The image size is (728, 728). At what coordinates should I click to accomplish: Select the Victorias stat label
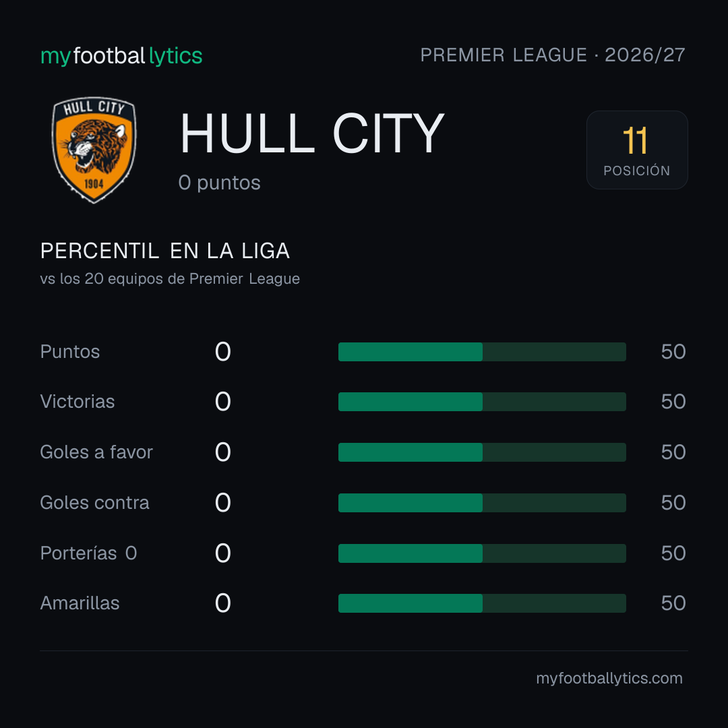pos(78,402)
